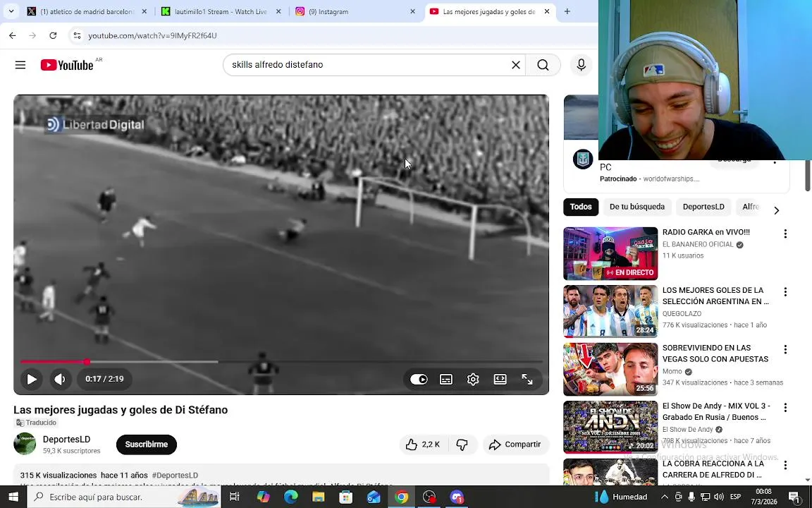
Task: Show hidden system tray icons
Action: (x=665, y=497)
